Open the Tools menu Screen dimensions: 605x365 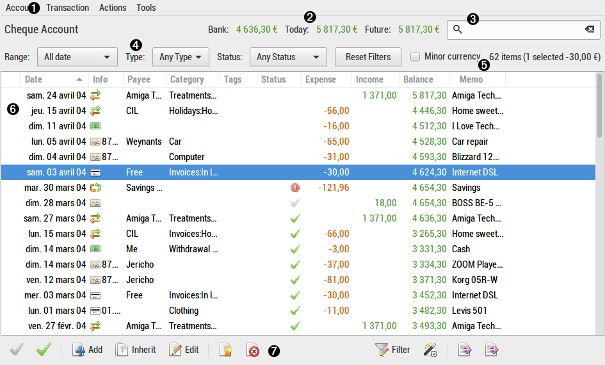[146, 8]
